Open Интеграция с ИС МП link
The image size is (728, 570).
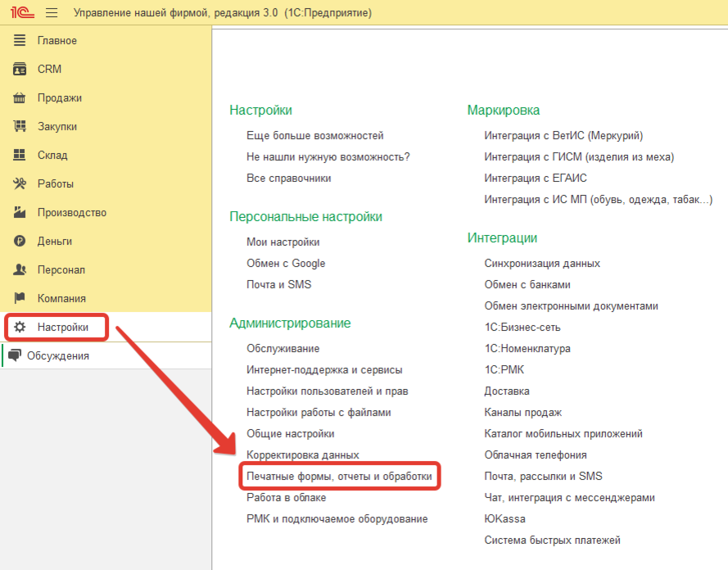pos(598,200)
